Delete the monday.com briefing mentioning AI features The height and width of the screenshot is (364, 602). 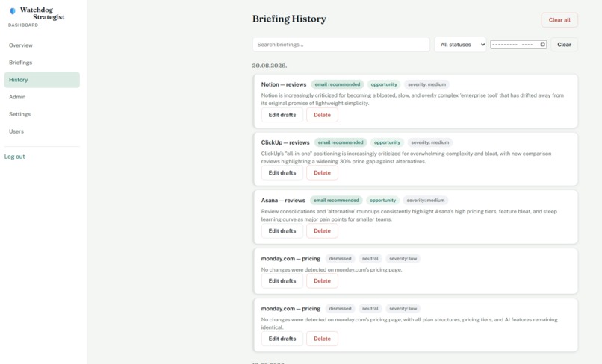(322, 339)
